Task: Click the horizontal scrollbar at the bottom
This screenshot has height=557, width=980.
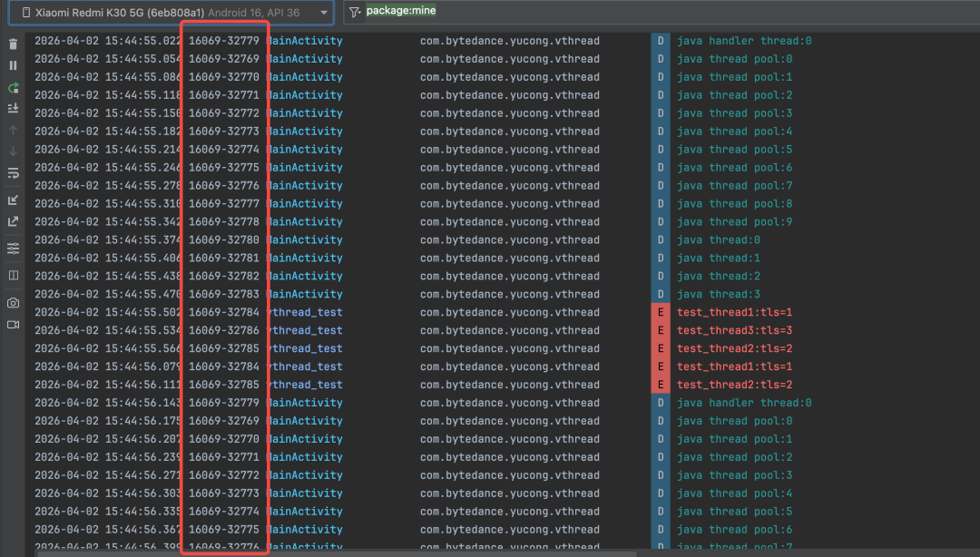Action: (338, 554)
